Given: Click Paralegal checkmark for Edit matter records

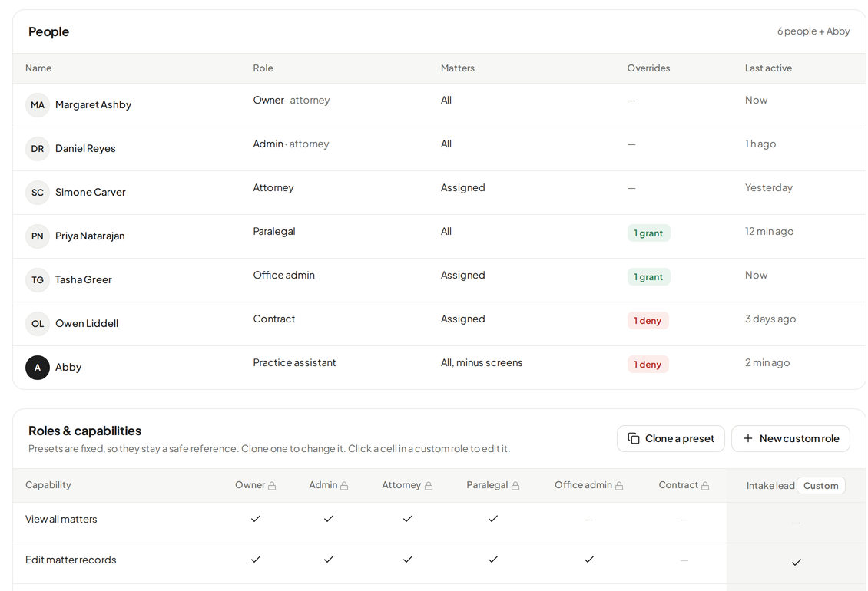Looking at the screenshot, I should coord(493,560).
